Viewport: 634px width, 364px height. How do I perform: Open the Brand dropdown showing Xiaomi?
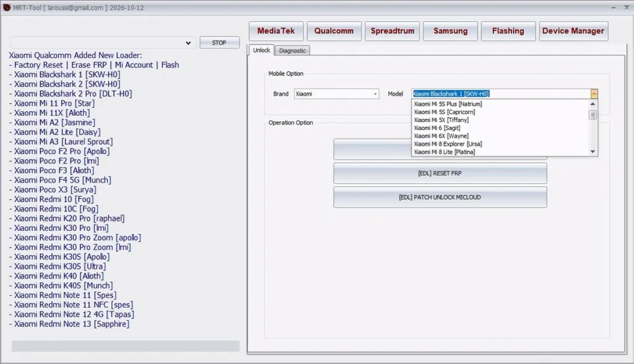(x=375, y=94)
